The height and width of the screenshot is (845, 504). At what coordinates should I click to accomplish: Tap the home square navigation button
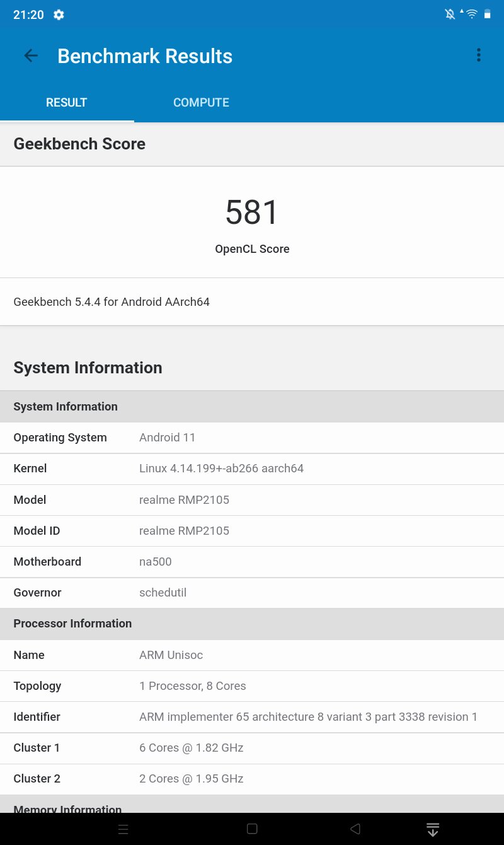252,829
